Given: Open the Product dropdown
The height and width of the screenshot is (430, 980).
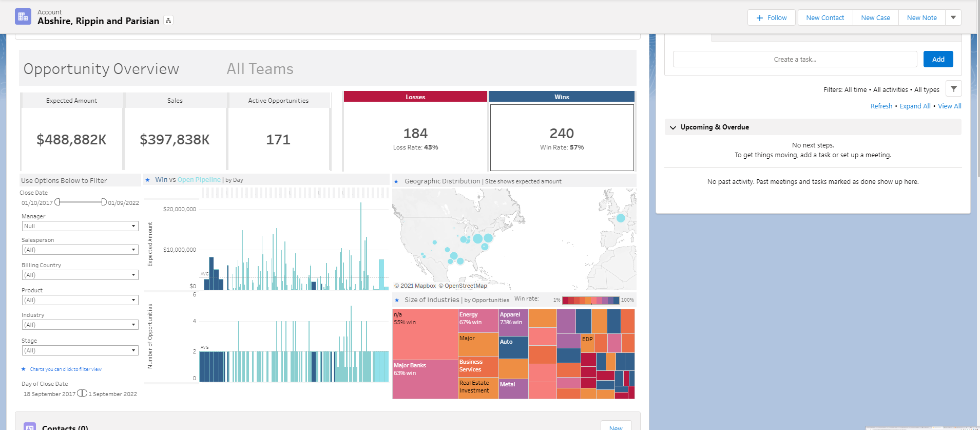Looking at the screenshot, I should click(x=80, y=300).
